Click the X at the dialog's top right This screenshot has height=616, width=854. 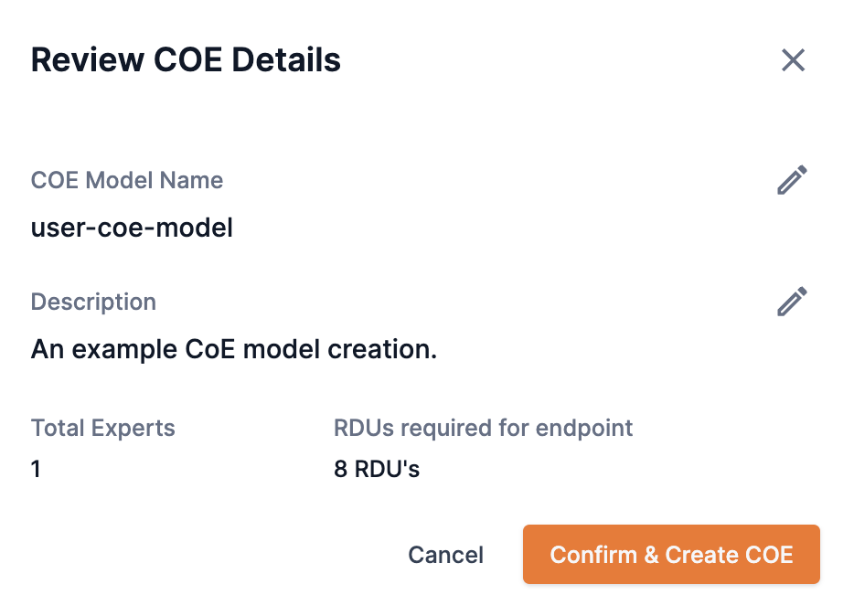793,60
